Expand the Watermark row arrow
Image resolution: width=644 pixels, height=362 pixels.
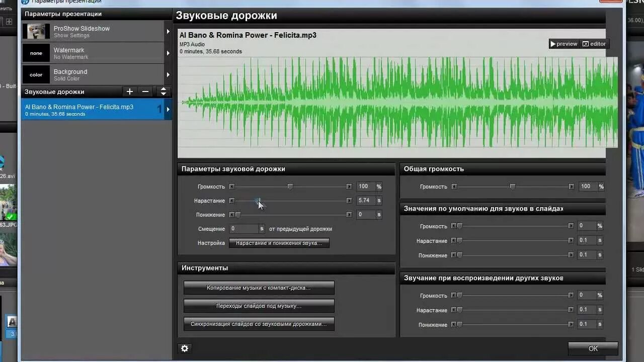pyautogui.click(x=168, y=53)
